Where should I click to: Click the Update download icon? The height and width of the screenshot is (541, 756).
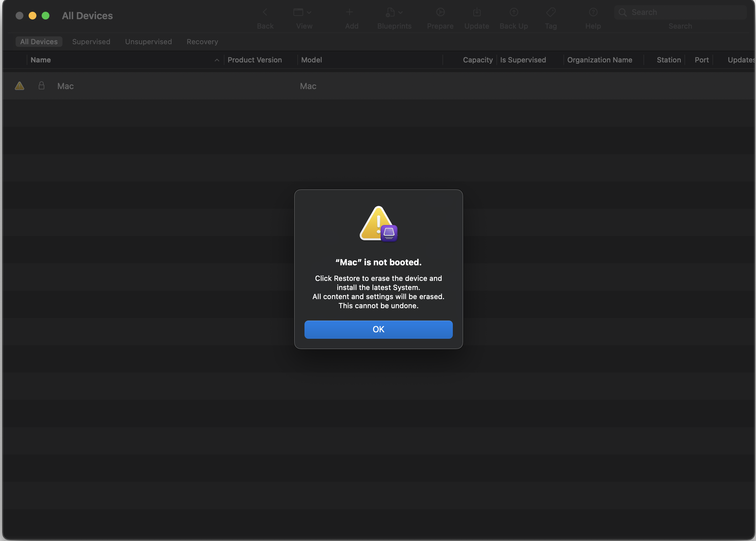(477, 13)
